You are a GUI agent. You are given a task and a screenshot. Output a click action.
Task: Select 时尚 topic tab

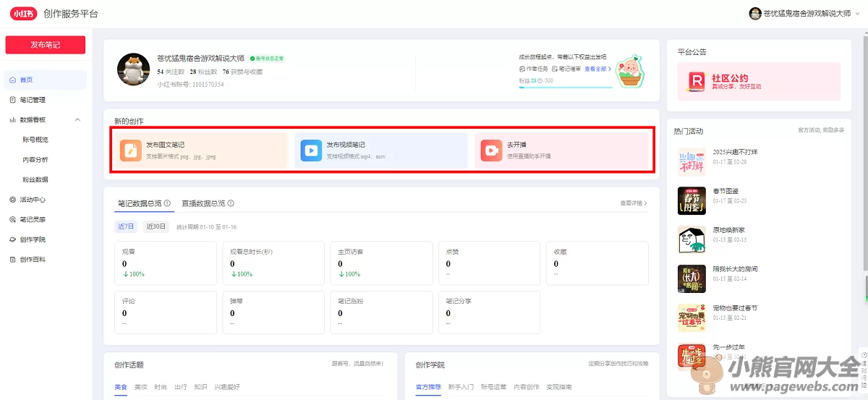[x=161, y=387]
